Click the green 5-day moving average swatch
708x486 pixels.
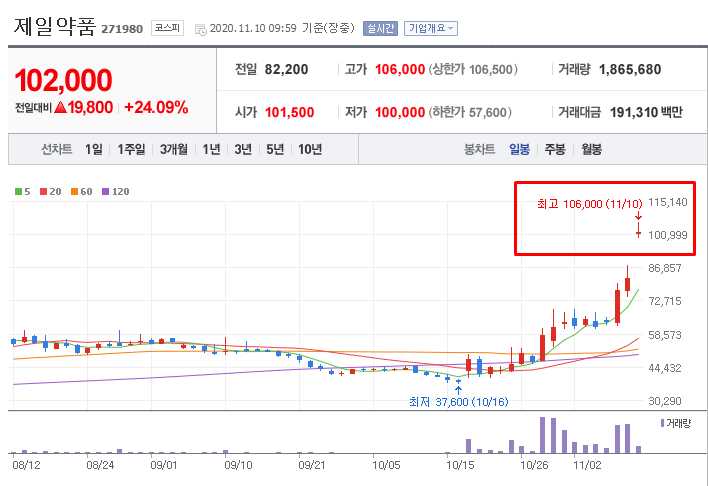point(19,192)
